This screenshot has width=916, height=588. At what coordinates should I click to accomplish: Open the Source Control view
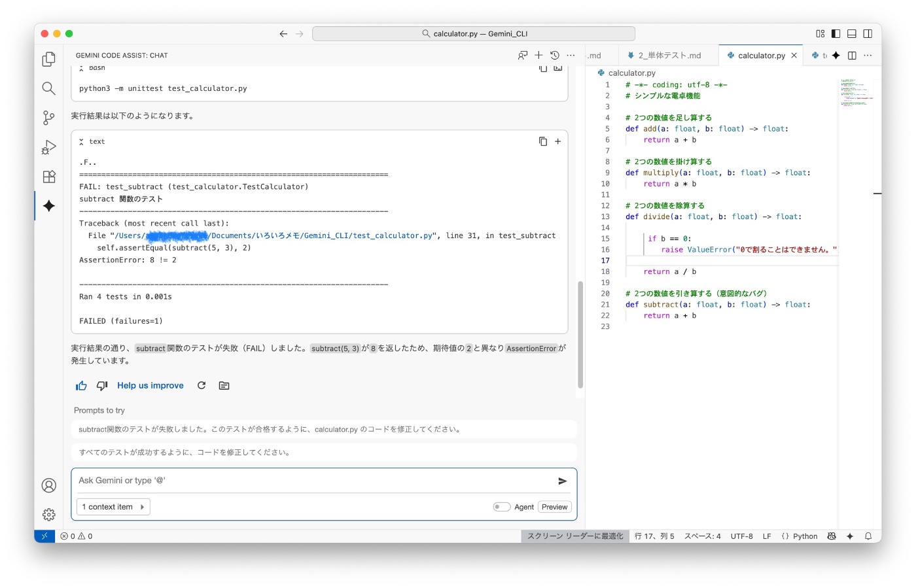(x=48, y=118)
